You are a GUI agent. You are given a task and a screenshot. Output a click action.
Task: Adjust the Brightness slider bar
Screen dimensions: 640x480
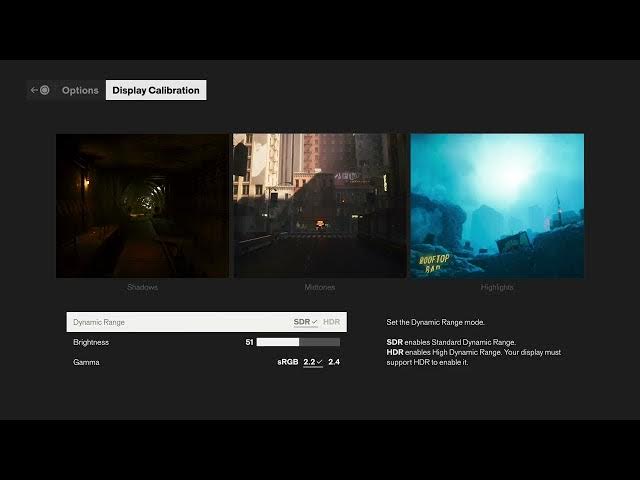(x=298, y=342)
